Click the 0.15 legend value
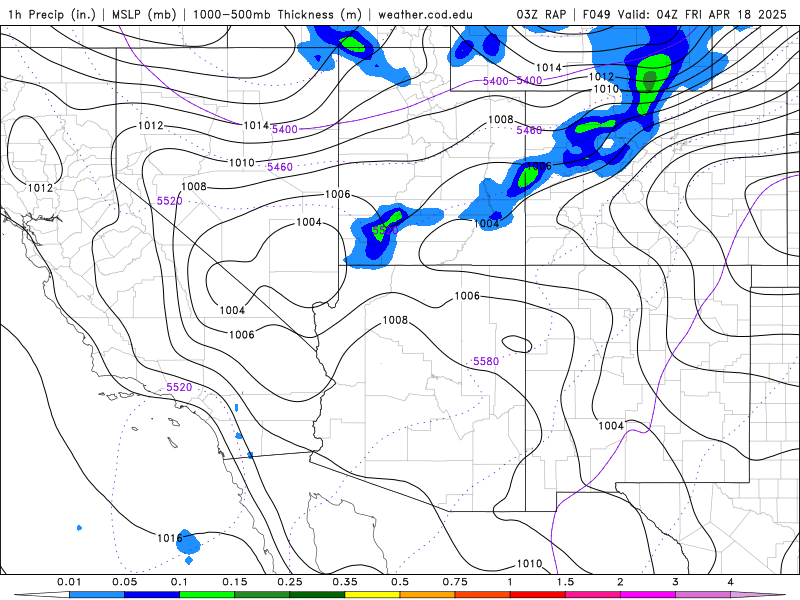800x600 pixels. [235, 582]
